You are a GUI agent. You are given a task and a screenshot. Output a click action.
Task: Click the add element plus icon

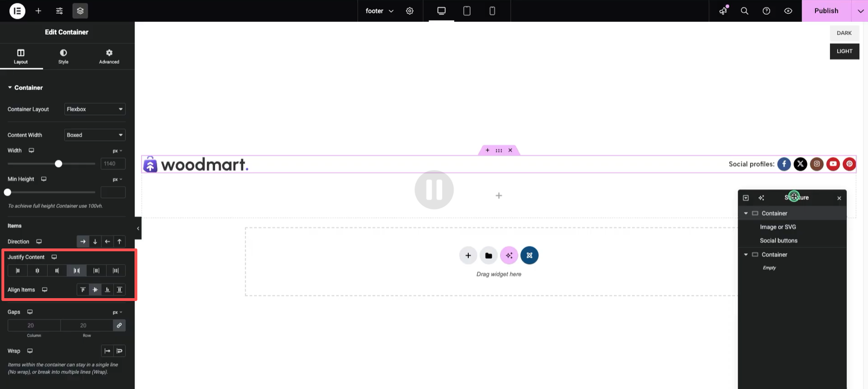38,11
